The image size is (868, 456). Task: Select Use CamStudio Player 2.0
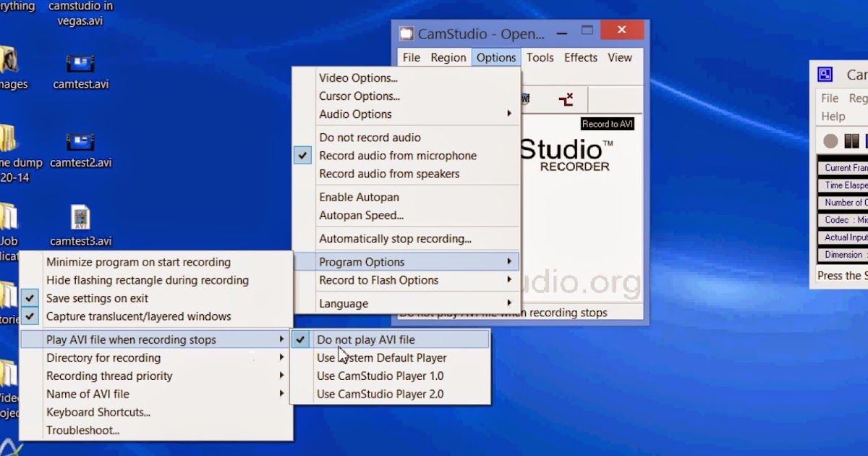click(391, 394)
